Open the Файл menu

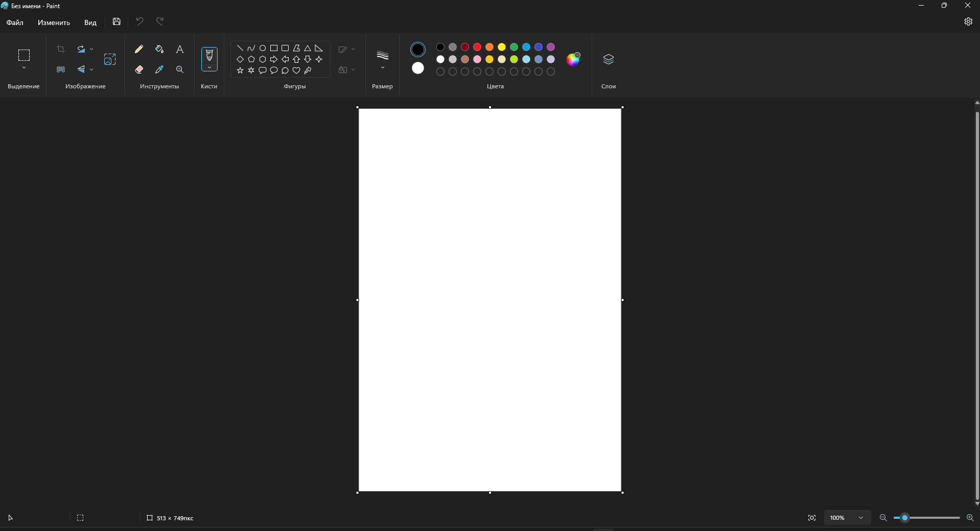[15, 22]
